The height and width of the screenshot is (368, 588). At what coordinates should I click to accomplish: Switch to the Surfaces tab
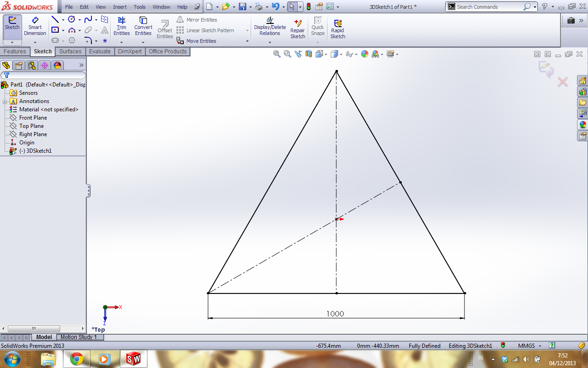tap(70, 52)
